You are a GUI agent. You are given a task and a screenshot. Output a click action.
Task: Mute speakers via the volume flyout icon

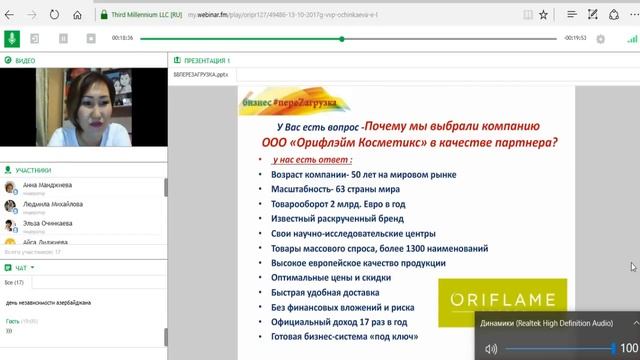(x=491, y=349)
